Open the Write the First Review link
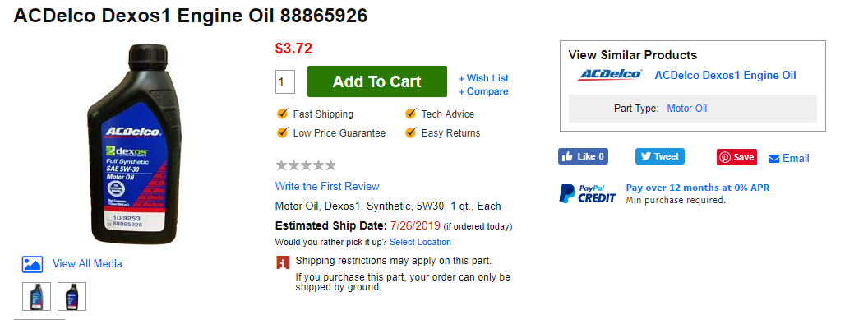Image resolution: width=868 pixels, height=320 pixels. [x=327, y=186]
